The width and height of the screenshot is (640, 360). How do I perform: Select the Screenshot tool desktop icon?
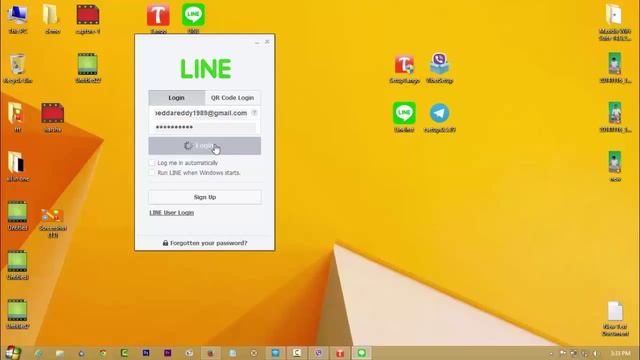coord(52,222)
